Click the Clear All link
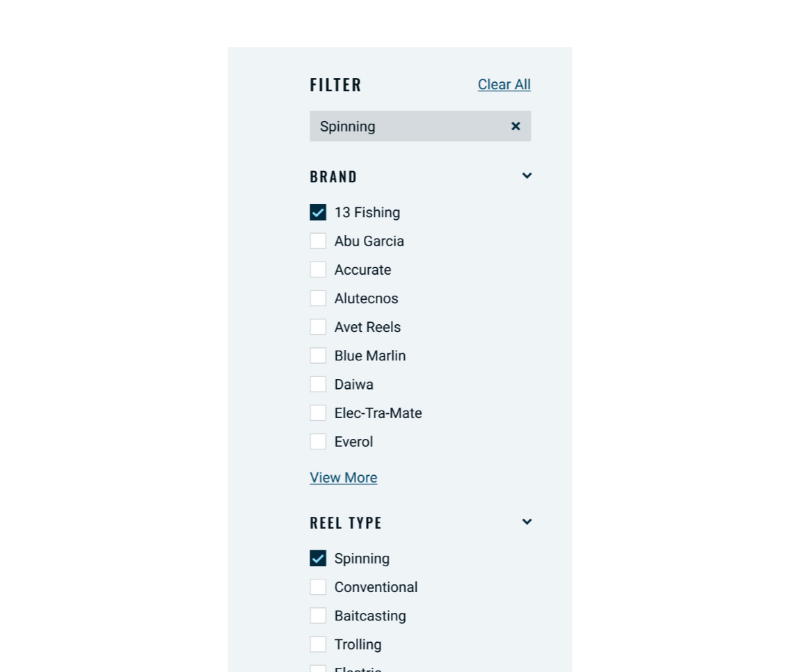Viewport: 800px width, 672px height. point(504,84)
